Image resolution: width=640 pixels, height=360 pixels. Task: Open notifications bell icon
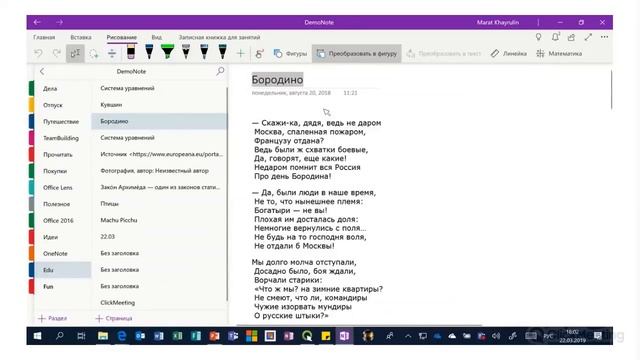[555, 37]
